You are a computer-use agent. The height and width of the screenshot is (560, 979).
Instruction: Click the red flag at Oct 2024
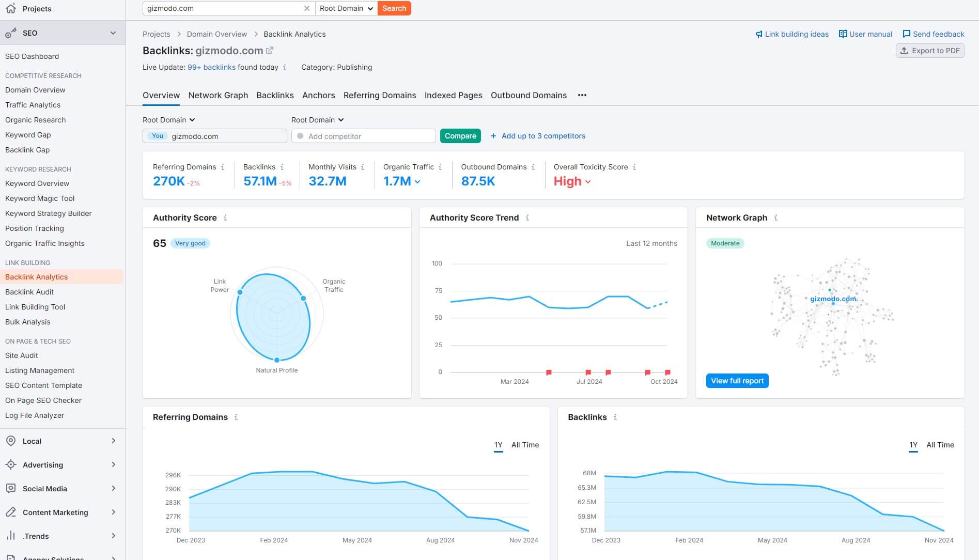tap(667, 372)
